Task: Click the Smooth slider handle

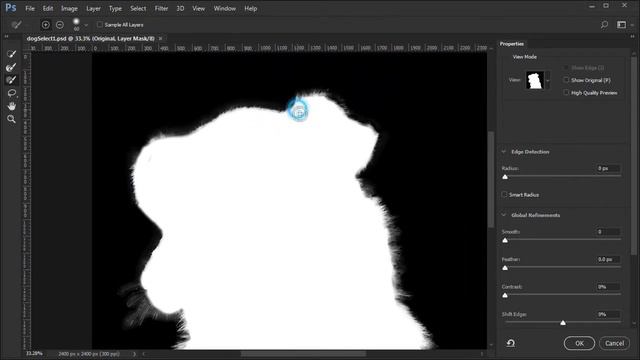Action: (505, 240)
